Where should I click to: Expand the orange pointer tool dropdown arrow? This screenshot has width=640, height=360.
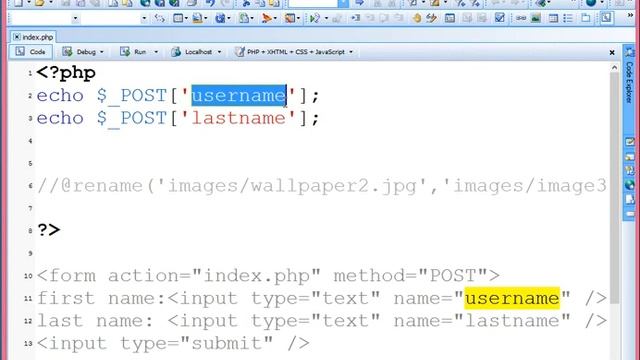275,18
